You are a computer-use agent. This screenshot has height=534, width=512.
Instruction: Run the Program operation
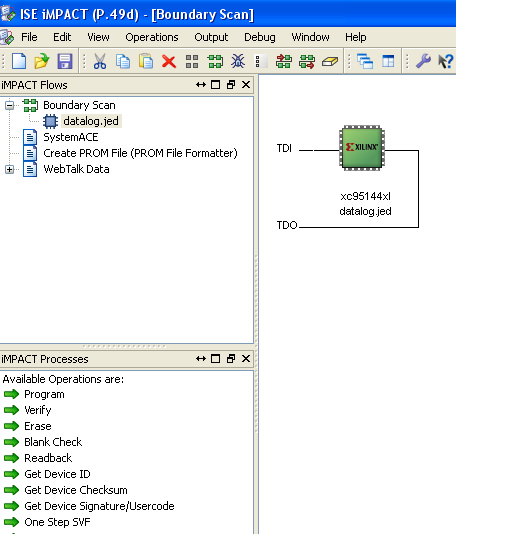click(x=44, y=394)
